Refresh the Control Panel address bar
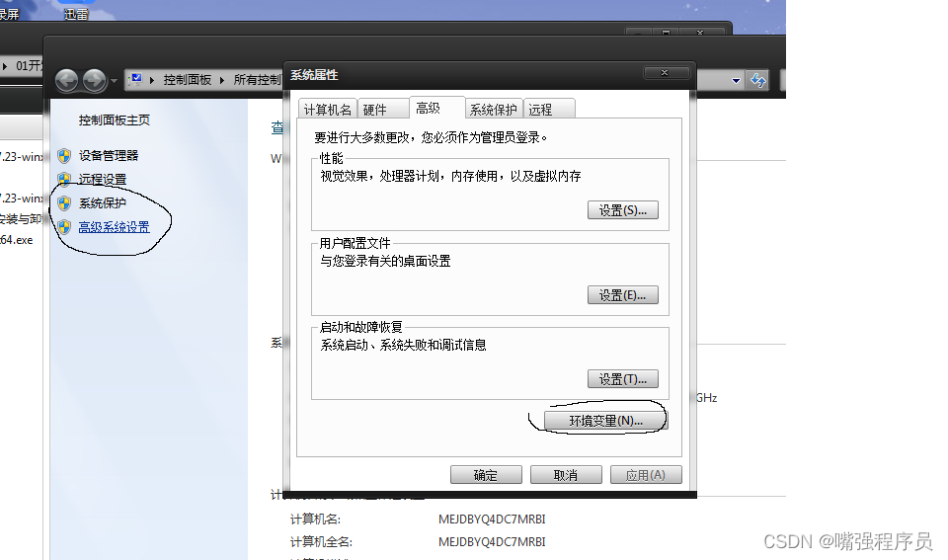Screen dimensions: 948x560 click(x=757, y=80)
